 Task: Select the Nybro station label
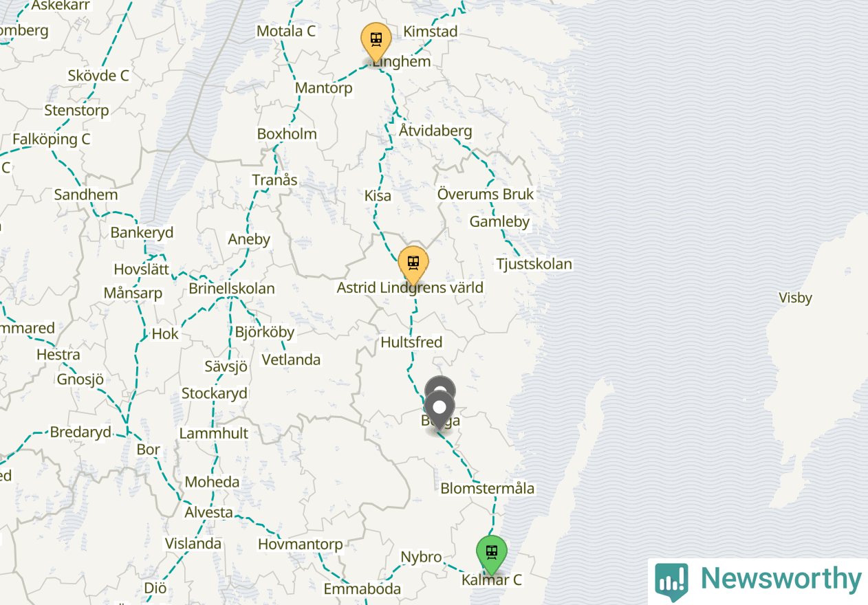421,557
